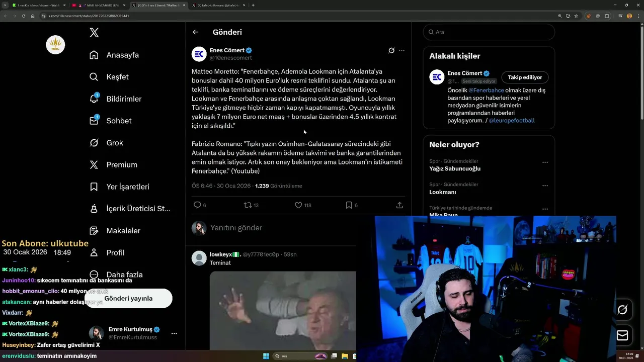
Task: Open account menu dots beside Emre Kurtulmuş
Action: (x=174, y=333)
